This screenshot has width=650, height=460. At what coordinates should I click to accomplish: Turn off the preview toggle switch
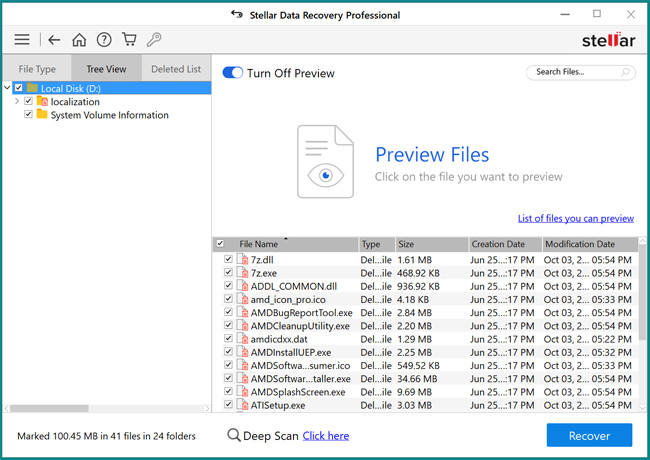click(232, 73)
